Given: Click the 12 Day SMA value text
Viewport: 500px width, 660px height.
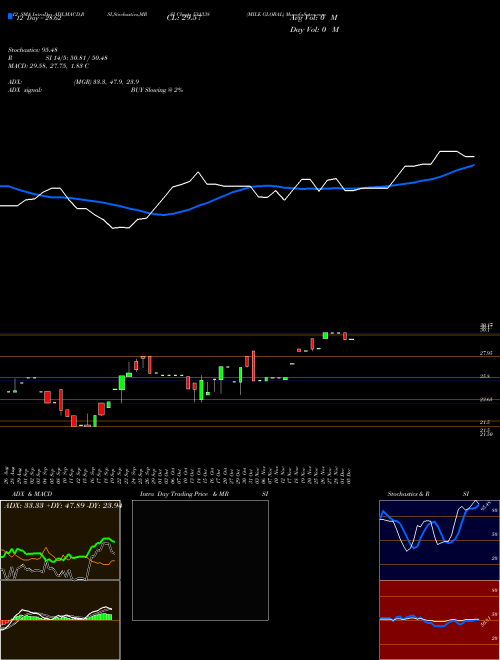Looking at the screenshot, I should click(38, 18).
